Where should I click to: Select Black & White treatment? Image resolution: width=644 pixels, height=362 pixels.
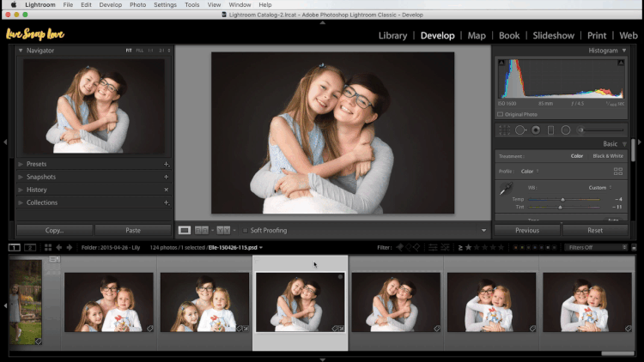[608, 156]
